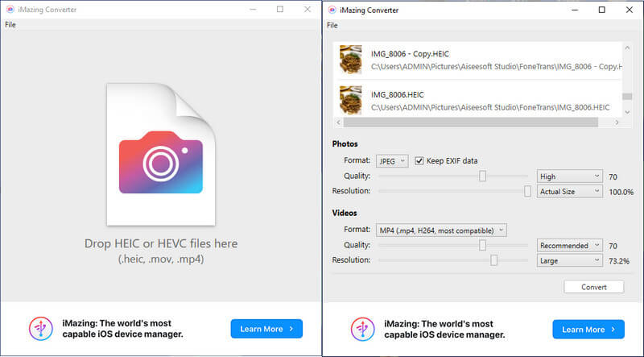This screenshot has height=357, width=644.
Task: Click iMazing USB logo in left banner
Action: (x=41, y=329)
